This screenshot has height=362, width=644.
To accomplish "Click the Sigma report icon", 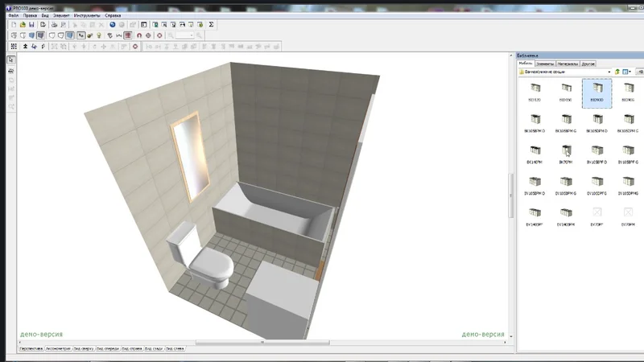I will click(x=211, y=25).
